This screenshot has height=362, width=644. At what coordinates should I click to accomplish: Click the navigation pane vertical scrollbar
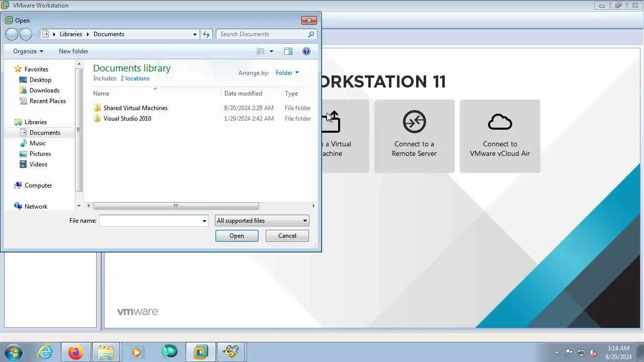point(78,130)
